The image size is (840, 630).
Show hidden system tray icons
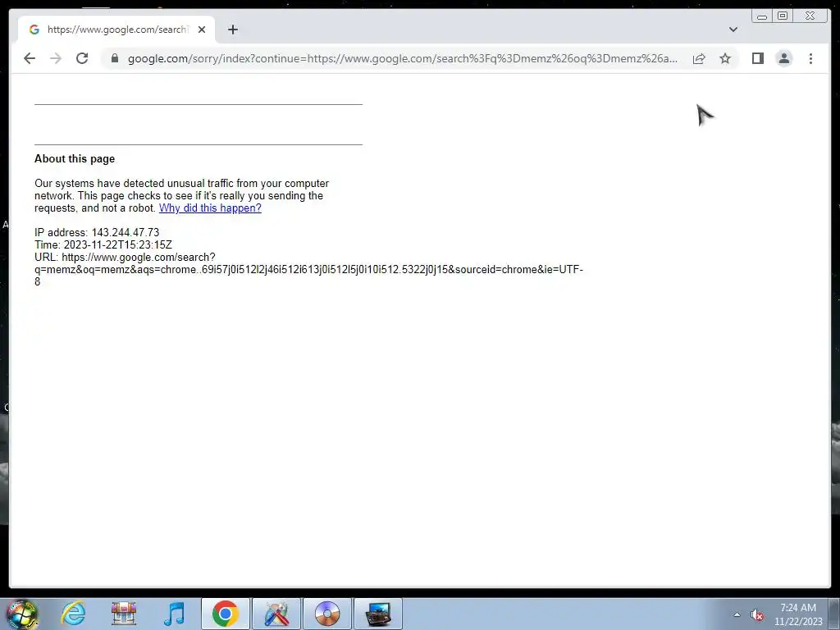pyautogui.click(x=737, y=614)
